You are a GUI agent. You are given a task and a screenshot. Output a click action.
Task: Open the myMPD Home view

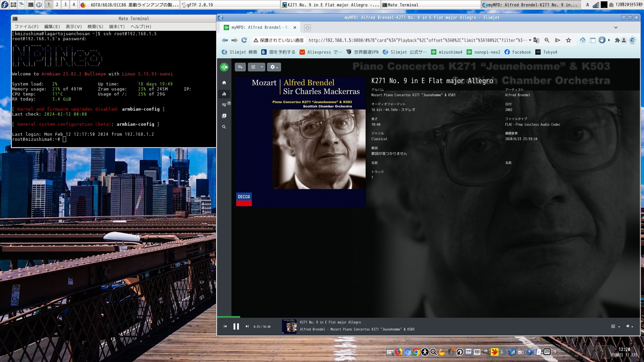224,83
